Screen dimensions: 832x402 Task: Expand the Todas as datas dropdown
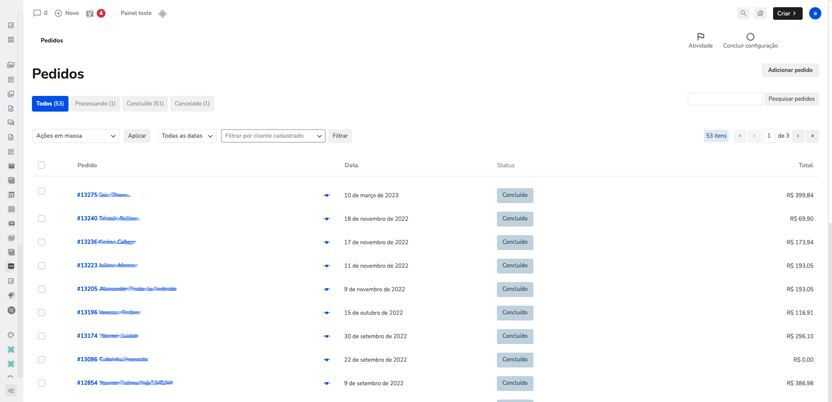[187, 136]
